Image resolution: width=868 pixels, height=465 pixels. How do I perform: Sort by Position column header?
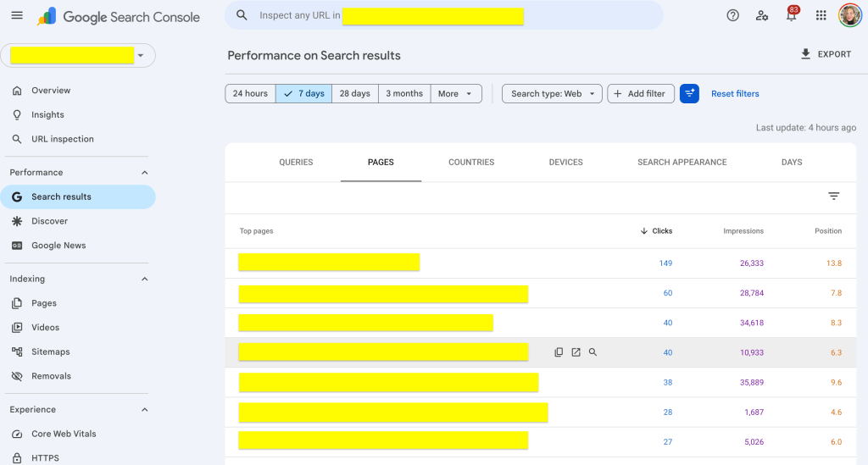[828, 231]
